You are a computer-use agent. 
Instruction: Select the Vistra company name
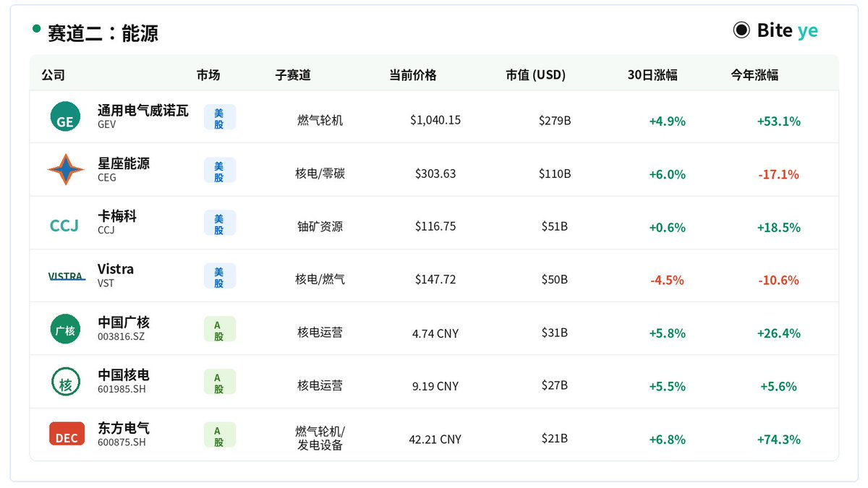pos(116,269)
